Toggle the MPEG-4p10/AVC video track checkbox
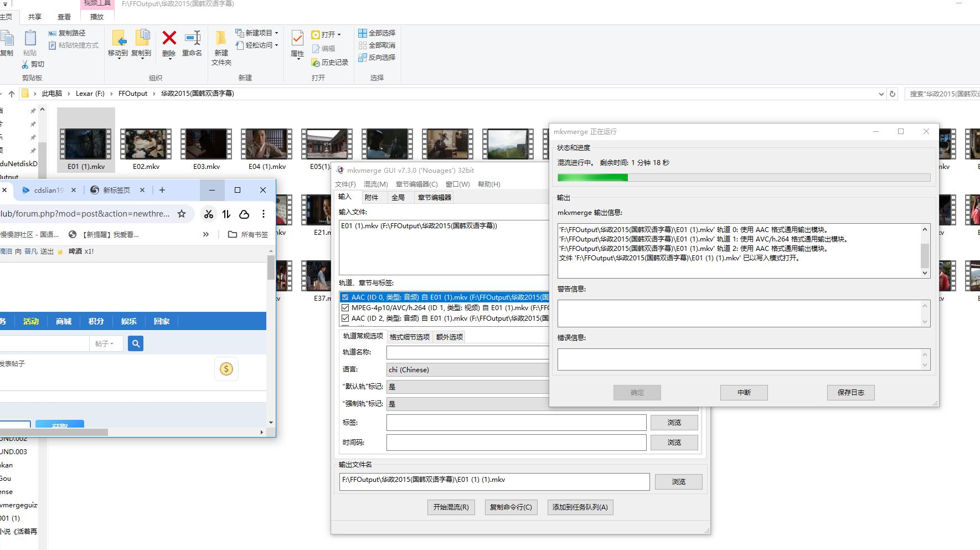The image size is (980, 550). coord(345,308)
